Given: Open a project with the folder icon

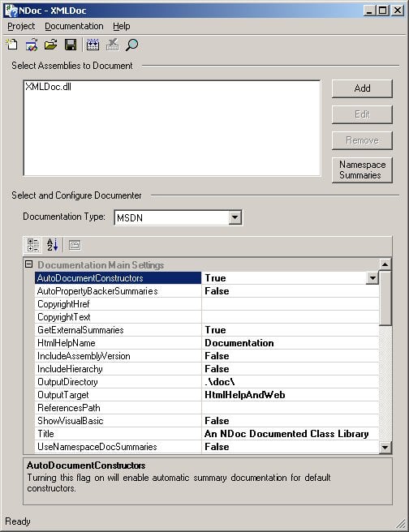Looking at the screenshot, I should coord(51,45).
